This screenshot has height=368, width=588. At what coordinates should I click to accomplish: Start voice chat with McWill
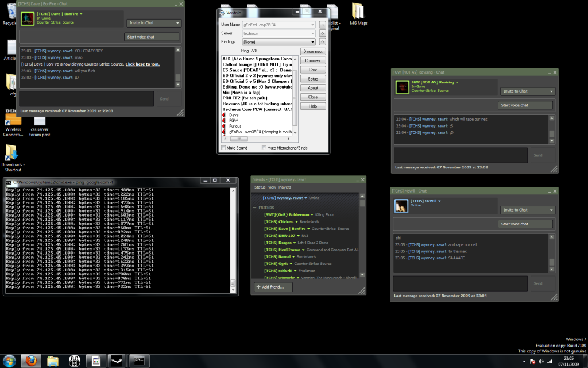pos(525,224)
